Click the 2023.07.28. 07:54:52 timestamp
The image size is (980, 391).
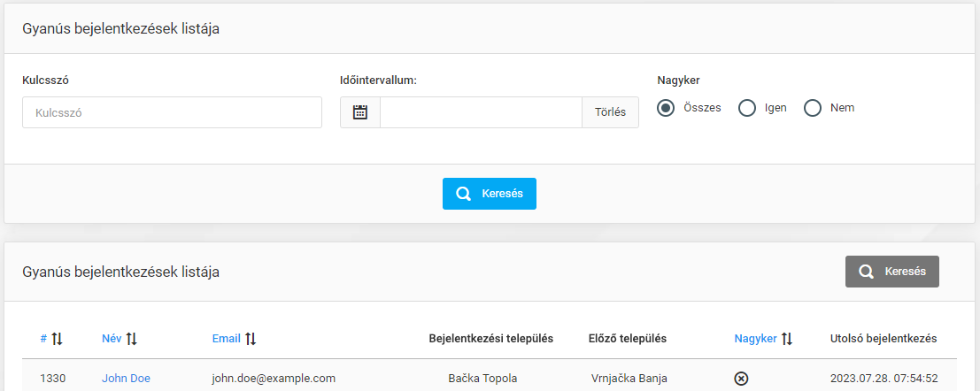point(884,378)
